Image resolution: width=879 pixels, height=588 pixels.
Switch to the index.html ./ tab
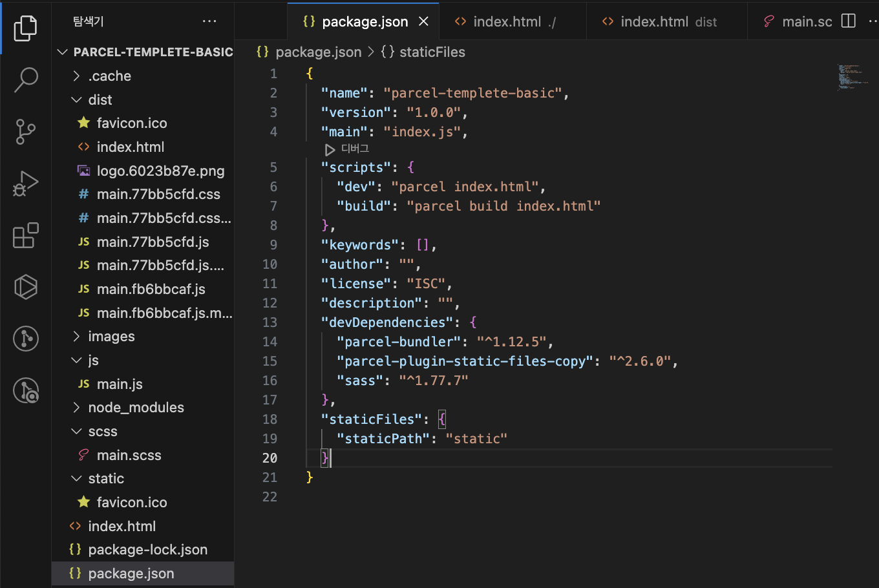[x=513, y=21]
